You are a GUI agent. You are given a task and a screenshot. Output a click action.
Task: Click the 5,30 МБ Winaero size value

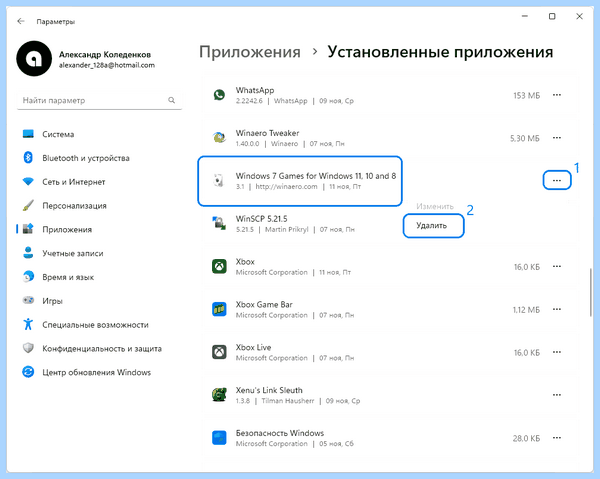click(525, 138)
